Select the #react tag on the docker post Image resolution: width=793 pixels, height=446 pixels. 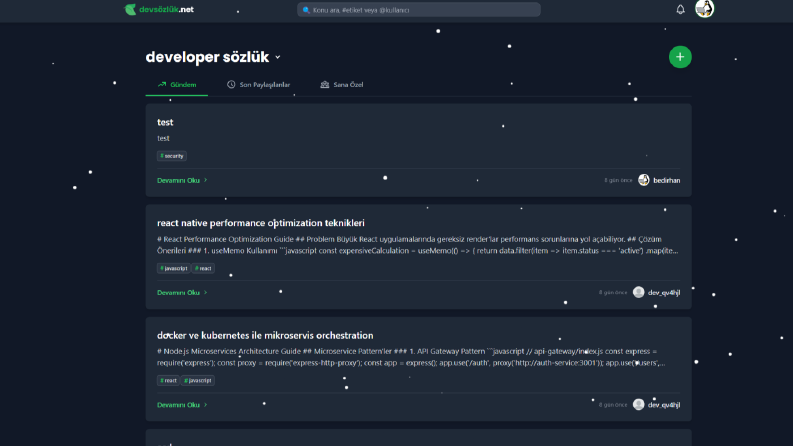pyautogui.click(x=168, y=380)
